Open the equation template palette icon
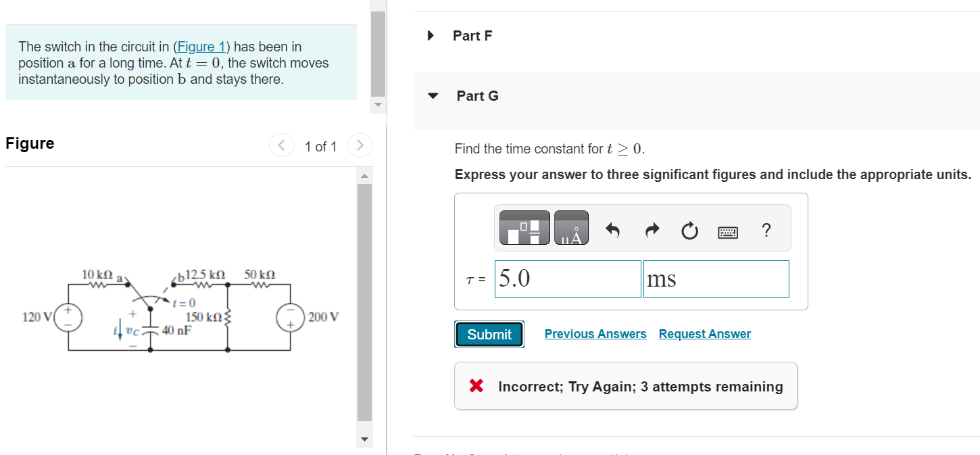Viewport: 980px width, 455px height. (x=524, y=228)
